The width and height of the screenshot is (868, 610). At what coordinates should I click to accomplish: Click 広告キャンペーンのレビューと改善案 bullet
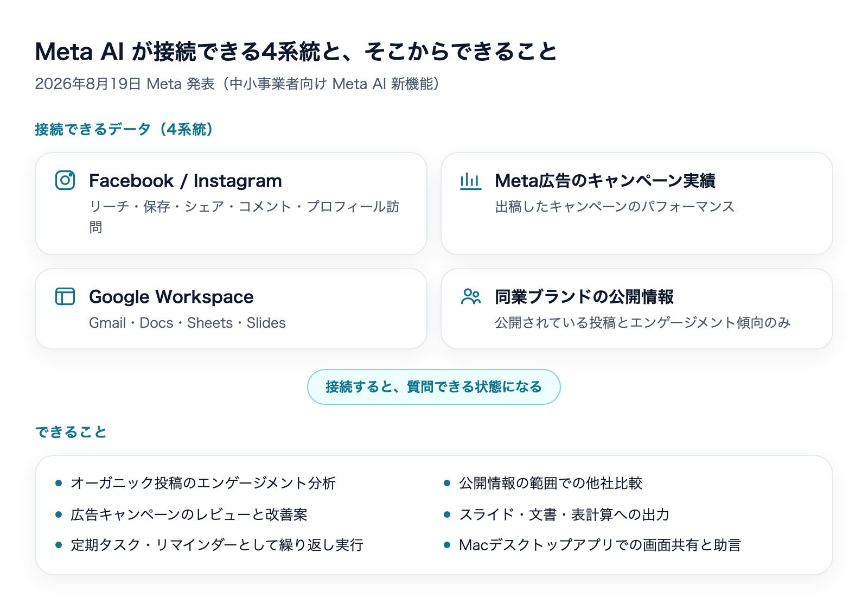click(x=189, y=514)
